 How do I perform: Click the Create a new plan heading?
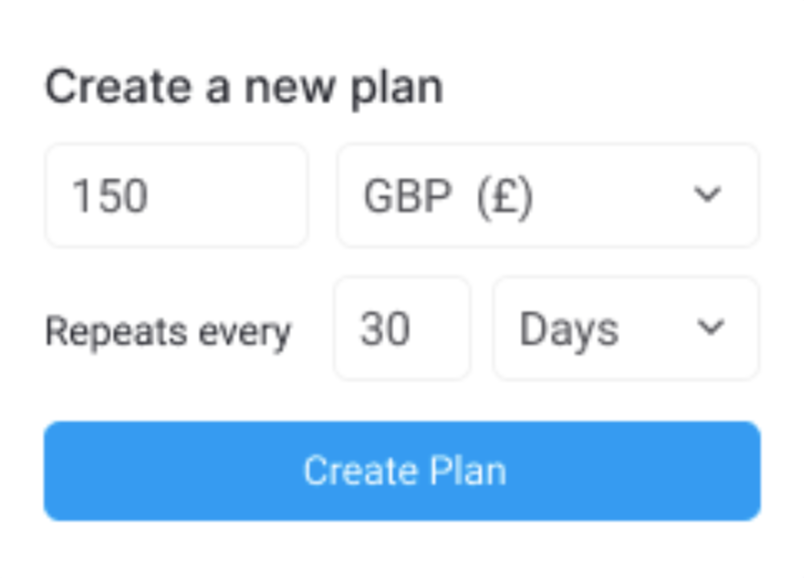coord(247,86)
